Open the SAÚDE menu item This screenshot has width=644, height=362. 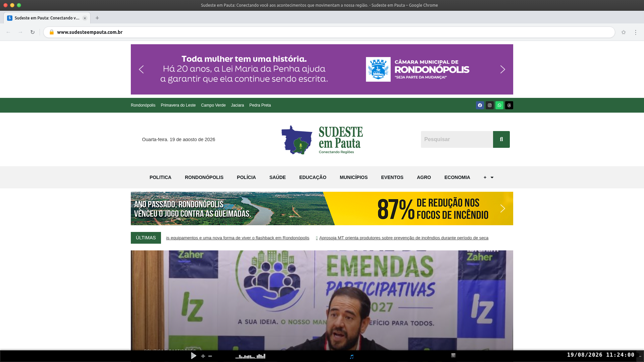(x=277, y=177)
